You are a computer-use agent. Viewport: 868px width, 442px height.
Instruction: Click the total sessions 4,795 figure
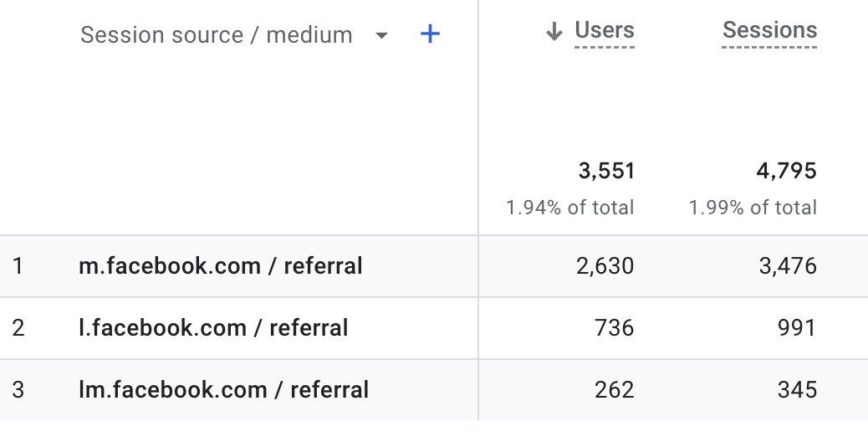(787, 171)
